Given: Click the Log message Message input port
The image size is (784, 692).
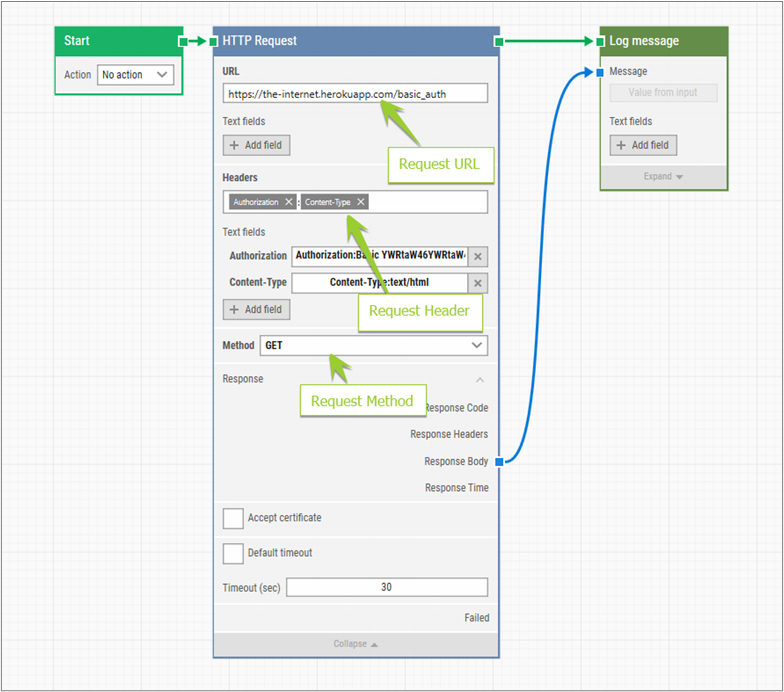Looking at the screenshot, I should pyautogui.click(x=599, y=72).
